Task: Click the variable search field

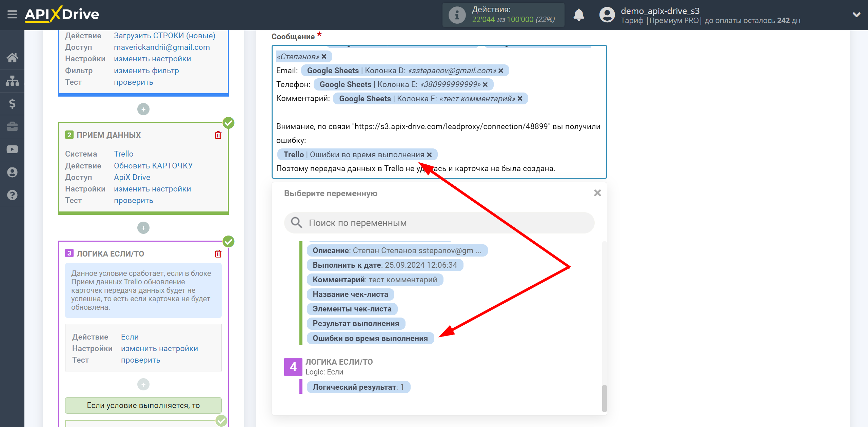Action: [439, 223]
